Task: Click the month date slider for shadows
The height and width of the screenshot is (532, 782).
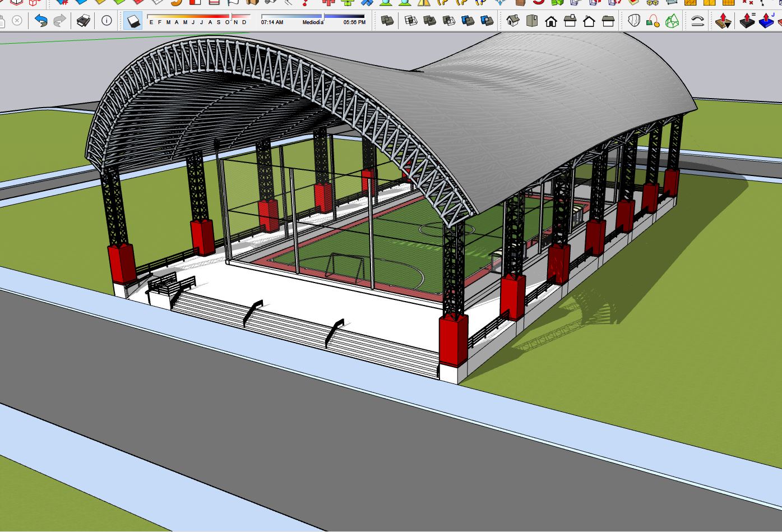Action: [198, 17]
